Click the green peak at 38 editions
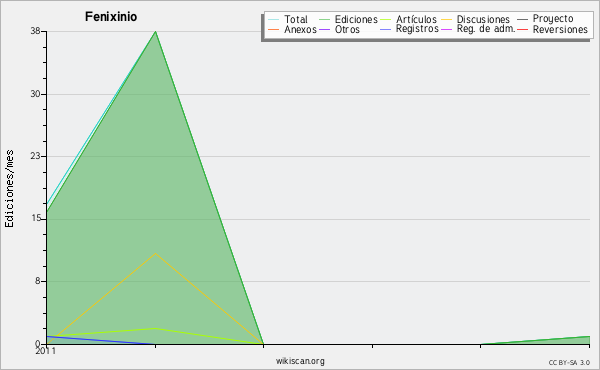Image resolution: width=600 pixels, height=370 pixels. [x=155, y=32]
